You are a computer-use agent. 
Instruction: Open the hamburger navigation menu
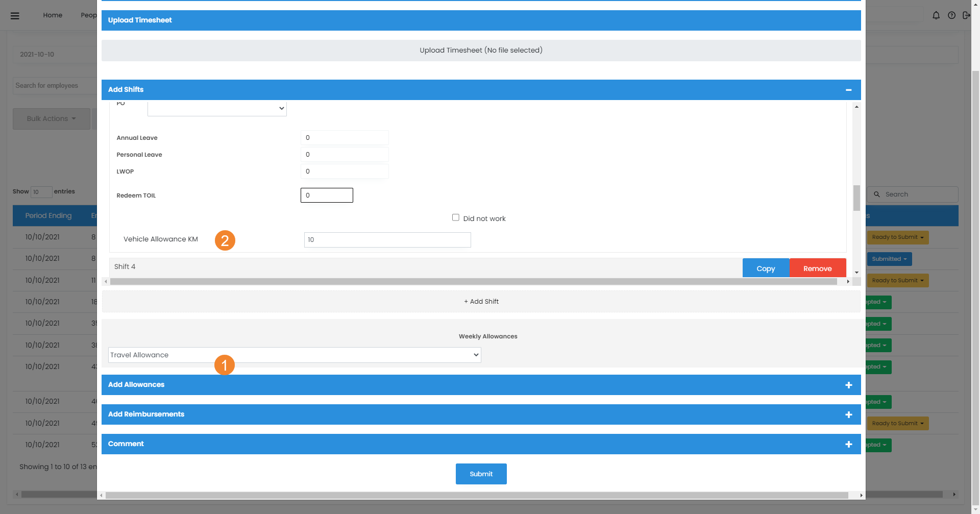pos(15,15)
